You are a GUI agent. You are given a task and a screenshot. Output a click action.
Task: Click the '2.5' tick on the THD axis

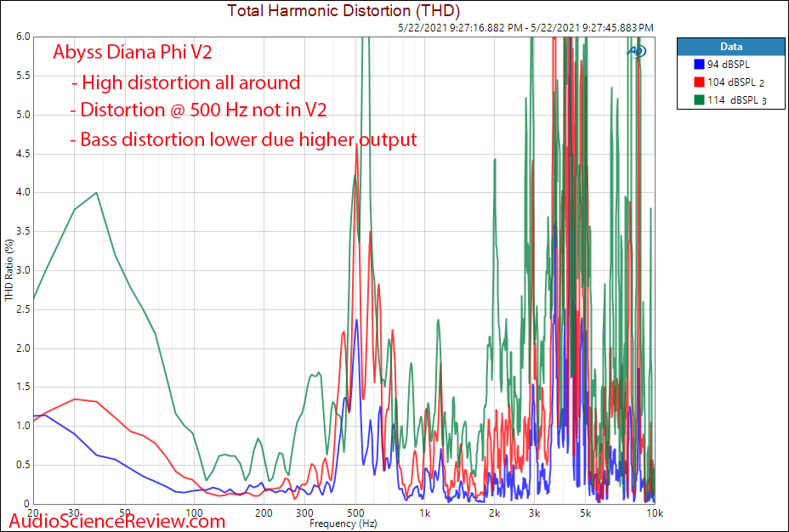tap(24, 309)
